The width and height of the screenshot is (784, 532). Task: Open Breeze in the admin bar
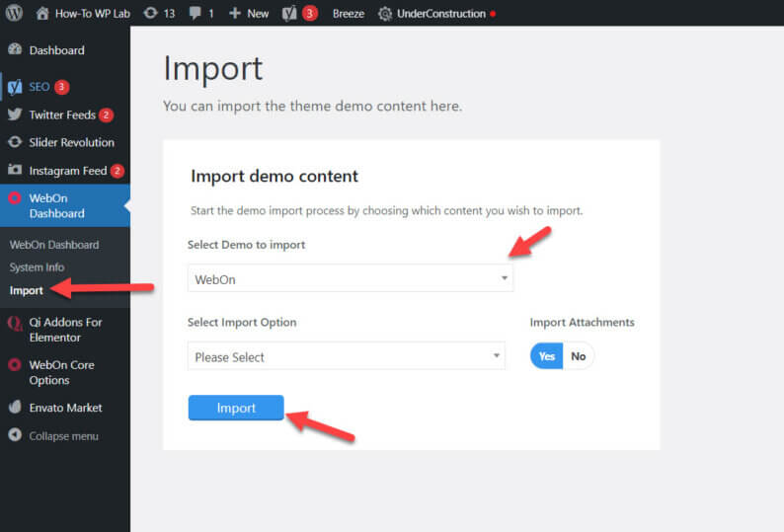349,14
